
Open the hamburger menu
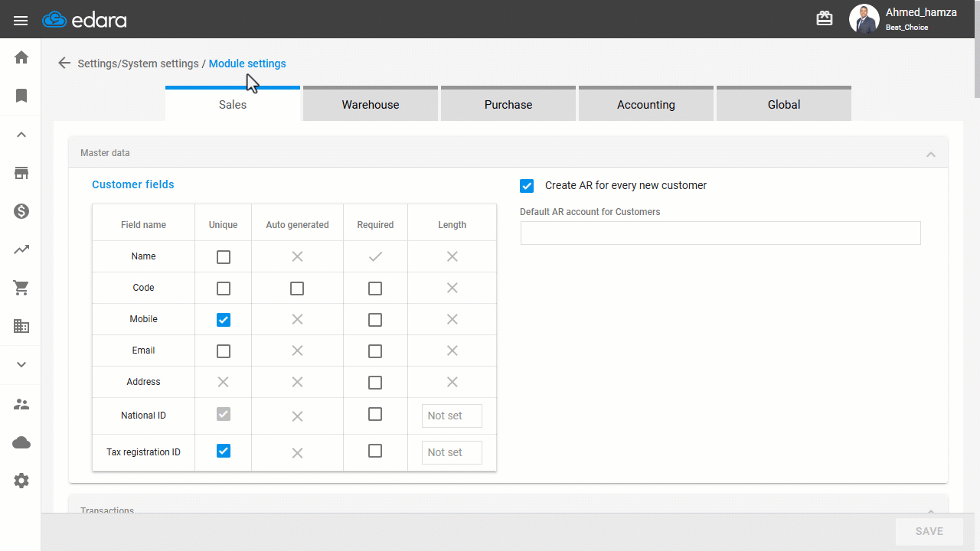(21, 20)
